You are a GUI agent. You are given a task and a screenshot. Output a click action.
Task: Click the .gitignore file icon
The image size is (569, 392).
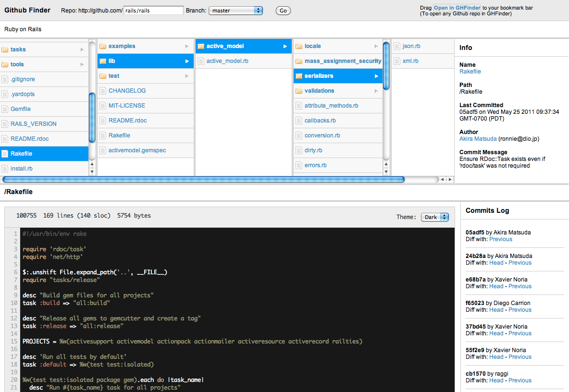[x=5, y=79]
